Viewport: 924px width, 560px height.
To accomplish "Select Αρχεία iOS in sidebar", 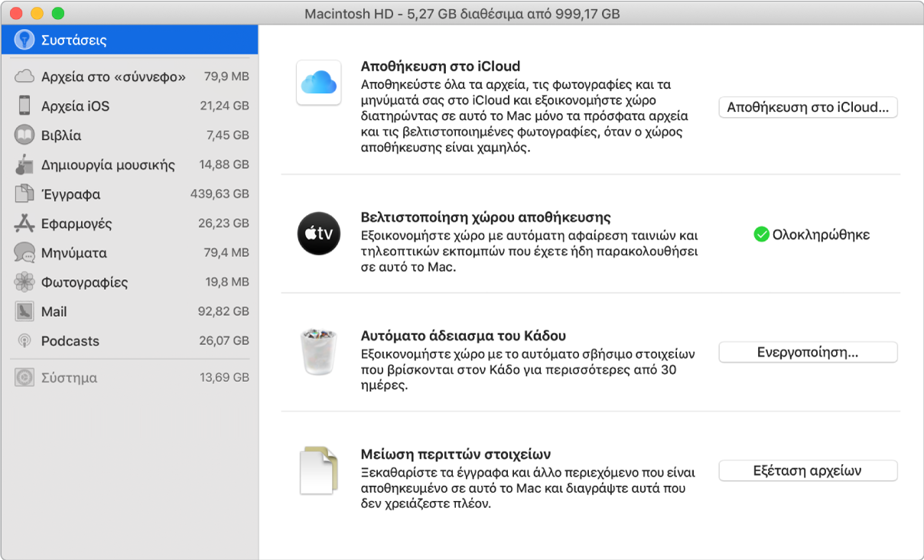I will 75,106.
